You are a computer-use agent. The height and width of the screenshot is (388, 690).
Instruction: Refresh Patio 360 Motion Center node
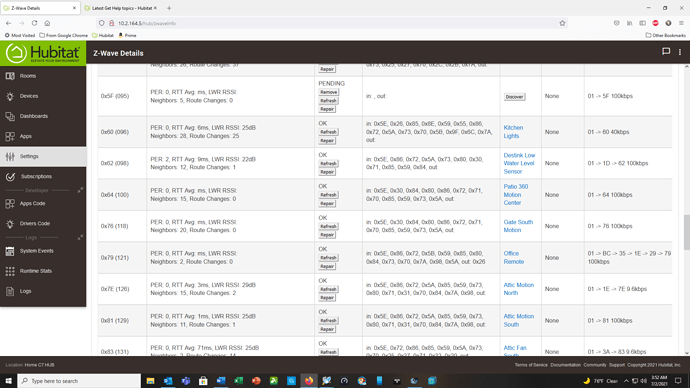click(328, 195)
